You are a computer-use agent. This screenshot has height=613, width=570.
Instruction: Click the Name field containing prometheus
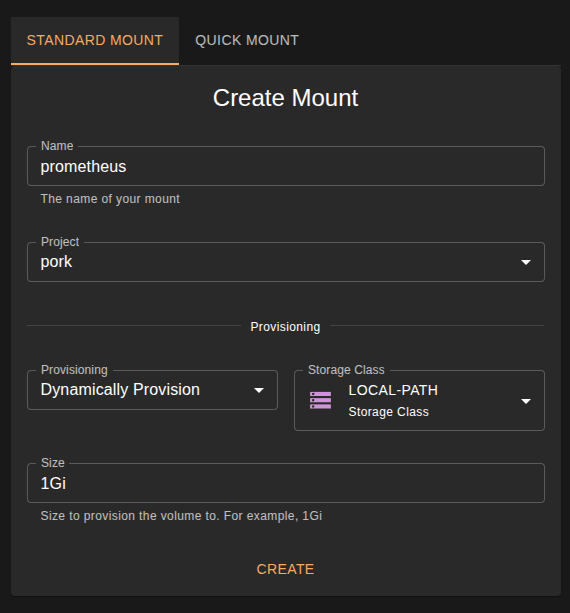click(286, 166)
